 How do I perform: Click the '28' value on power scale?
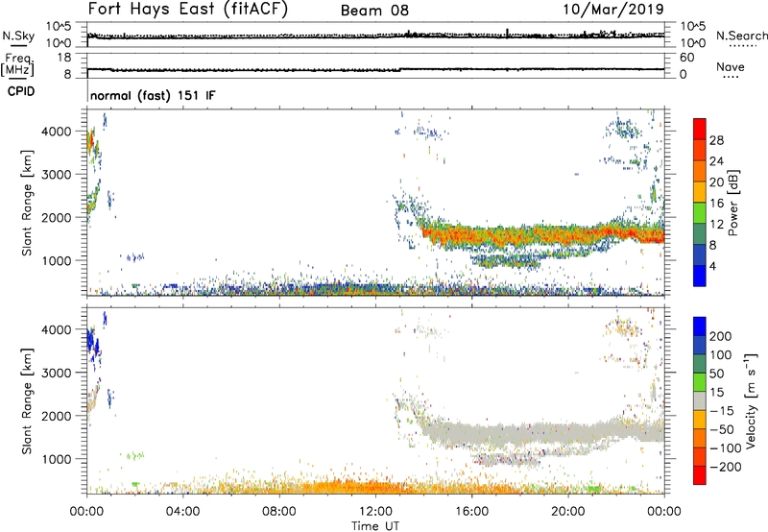pyautogui.click(x=716, y=140)
